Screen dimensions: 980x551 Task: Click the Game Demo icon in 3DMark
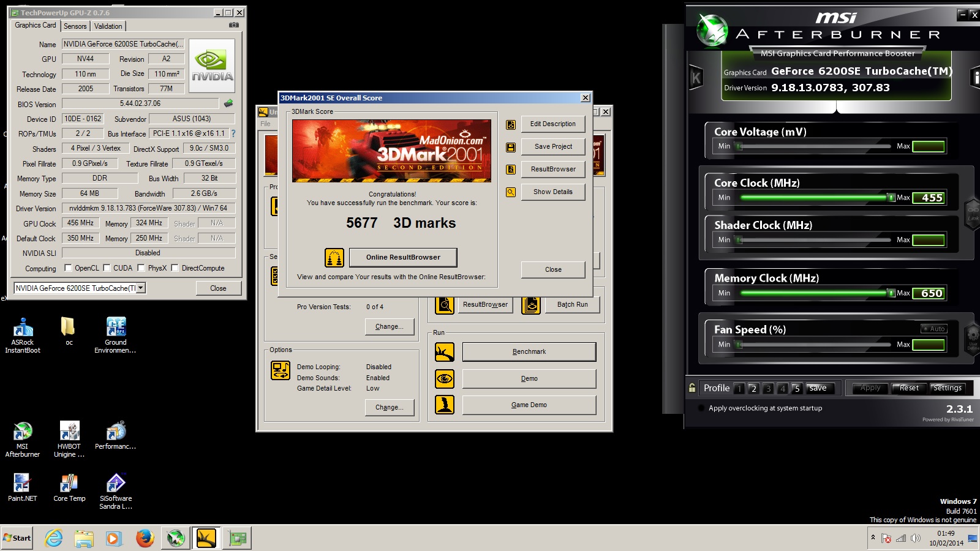[x=445, y=405]
